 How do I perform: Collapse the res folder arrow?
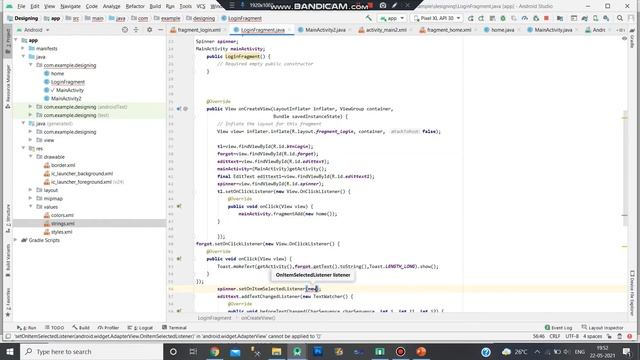(23, 148)
